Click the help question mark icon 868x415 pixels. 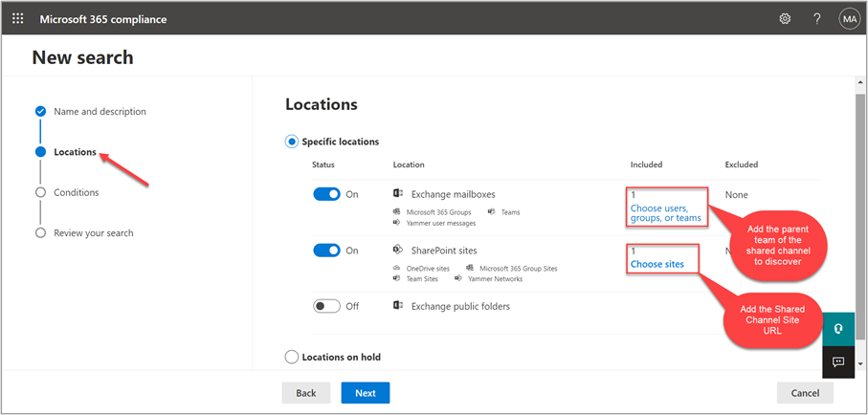coord(816,18)
